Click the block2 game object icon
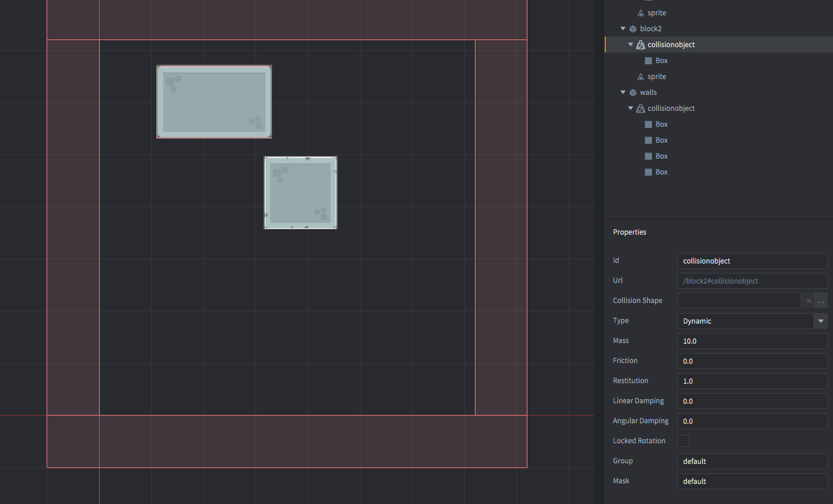Screen dimensions: 833x504 click(632, 29)
